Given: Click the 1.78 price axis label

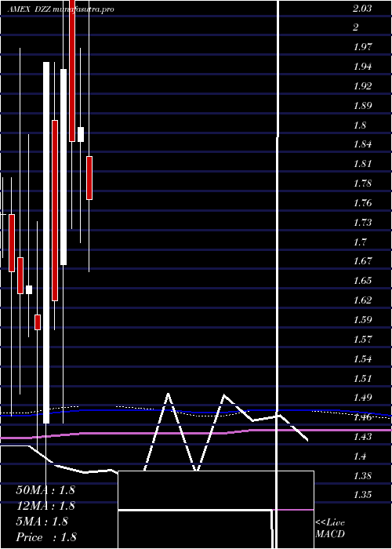Looking at the screenshot, I should pyautogui.click(x=362, y=184).
